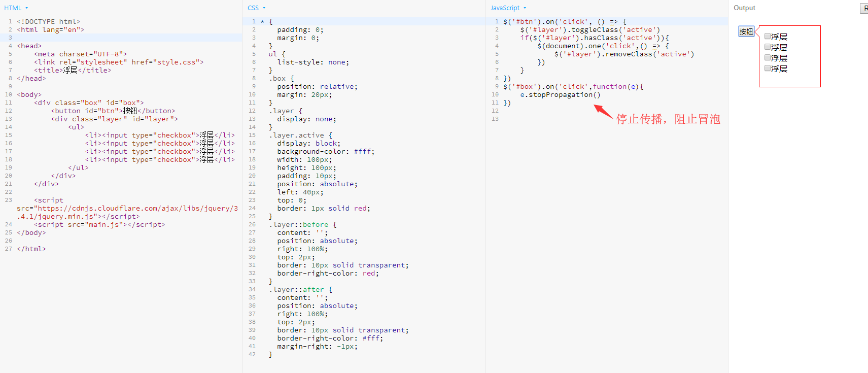This screenshot has height=373, width=868.
Task: Click the meta charset="UTF-8" line
Action: click(x=80, y=54)
